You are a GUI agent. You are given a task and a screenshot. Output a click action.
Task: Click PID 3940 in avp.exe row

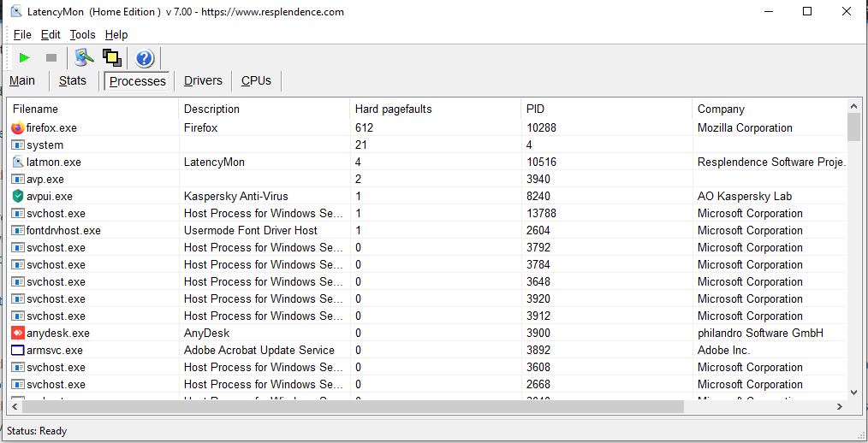pos(538,180)
